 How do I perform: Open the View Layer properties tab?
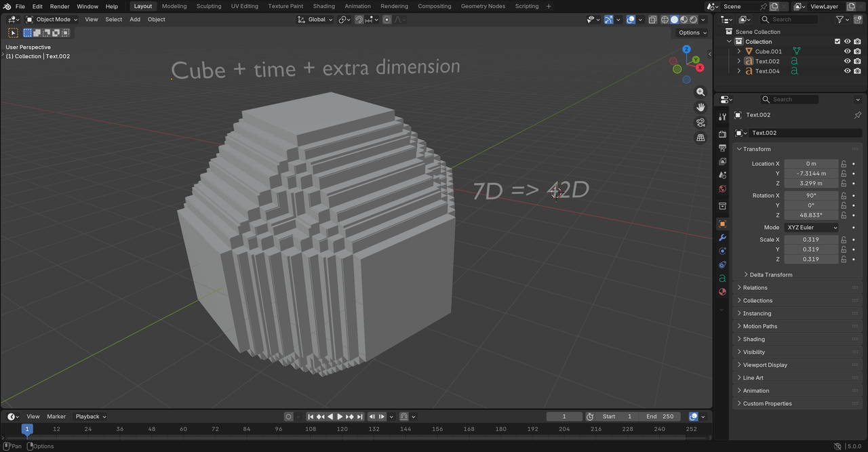pyautogui.click(x=722, y=161)
